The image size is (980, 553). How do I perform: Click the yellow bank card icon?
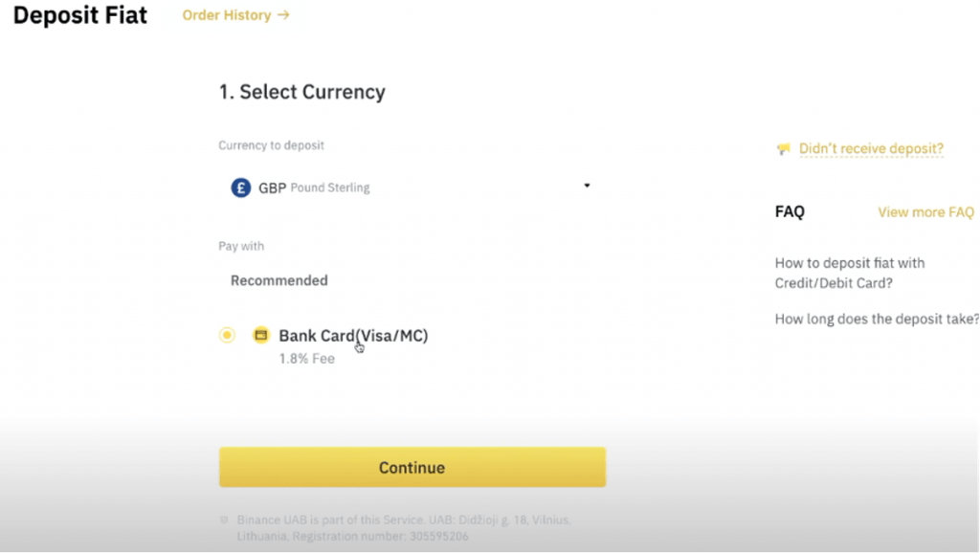click(260, 335)
